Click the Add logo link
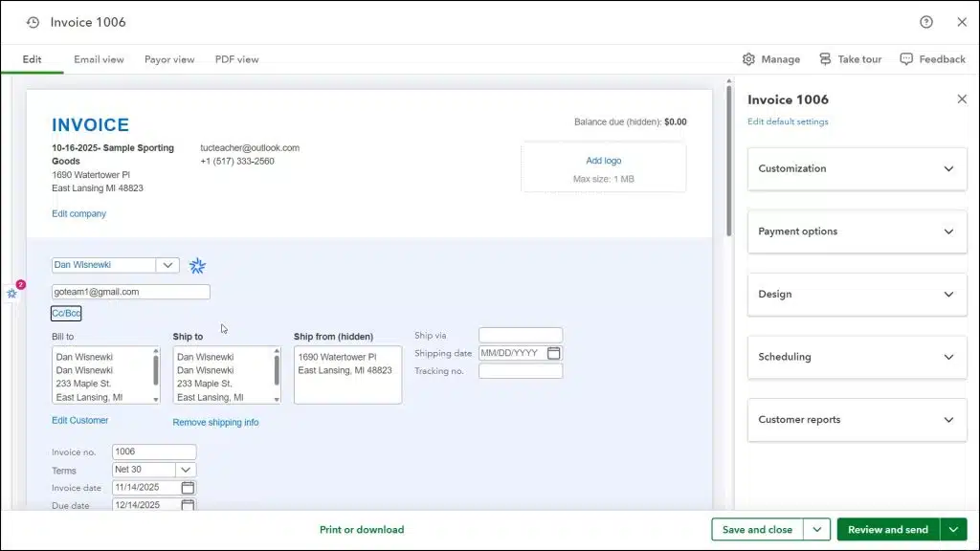This screenshot has height=551, width=980. pyautogui.click(x=604, y=161)
